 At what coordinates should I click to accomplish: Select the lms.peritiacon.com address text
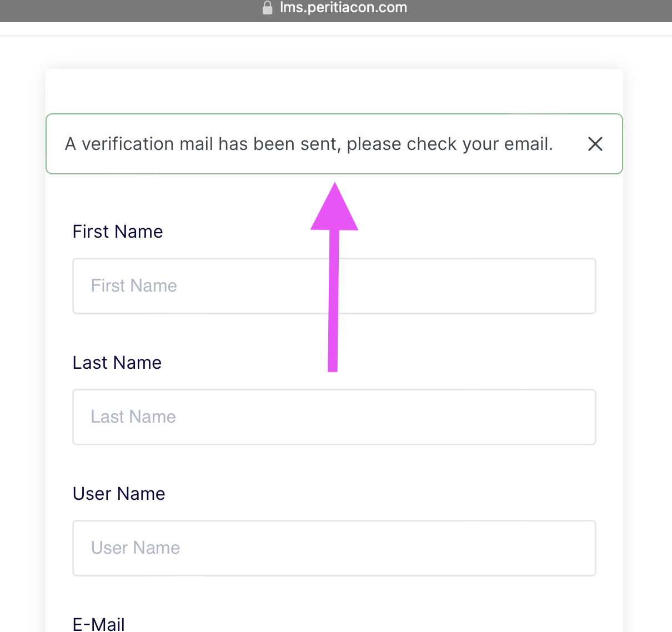click(x=343, y=8)
